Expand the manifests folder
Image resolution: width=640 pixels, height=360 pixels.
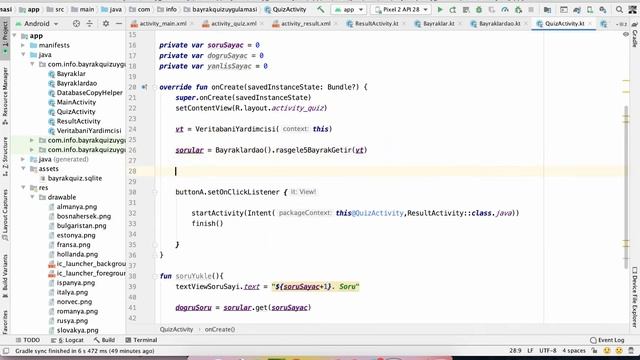click(23, 45)
